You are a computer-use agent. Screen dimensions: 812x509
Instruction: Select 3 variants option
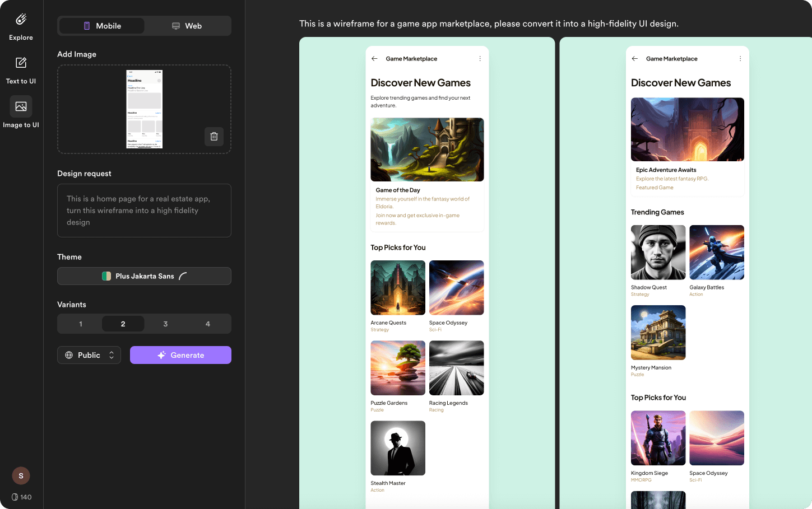coord(165,324)
